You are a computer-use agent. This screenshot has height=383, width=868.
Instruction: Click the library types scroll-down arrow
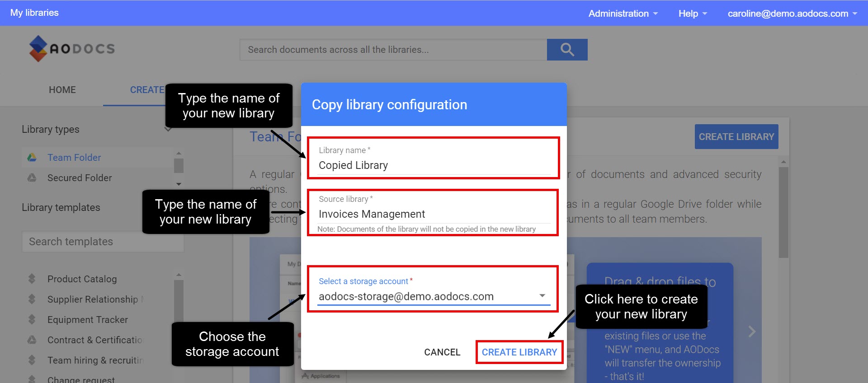179,184
